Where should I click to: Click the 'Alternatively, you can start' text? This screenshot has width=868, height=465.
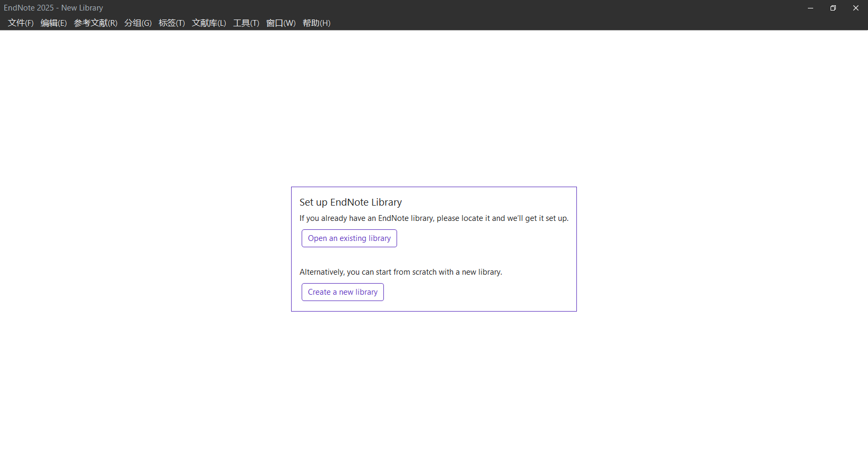[x=400, y=272]
